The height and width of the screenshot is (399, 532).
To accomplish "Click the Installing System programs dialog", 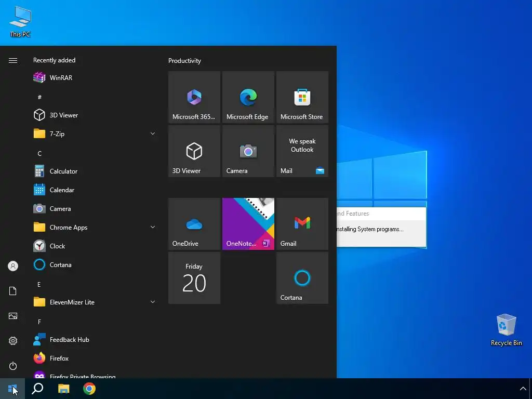I will [x=381, y=227].
